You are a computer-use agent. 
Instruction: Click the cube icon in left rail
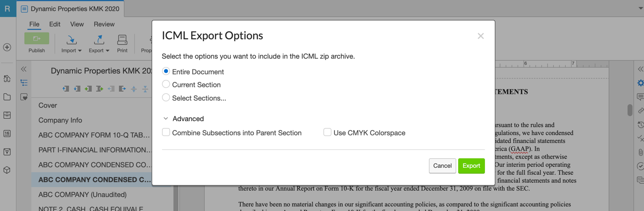[x=7, y=170]
